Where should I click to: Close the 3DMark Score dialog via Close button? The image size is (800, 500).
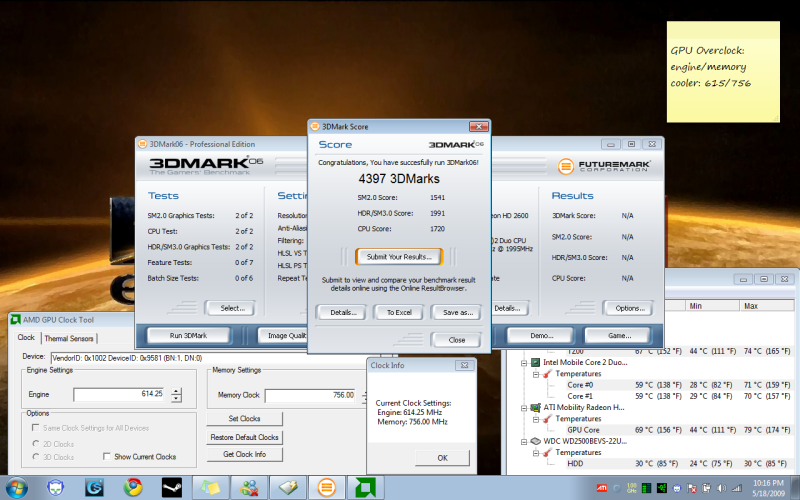tap(457, 340)
